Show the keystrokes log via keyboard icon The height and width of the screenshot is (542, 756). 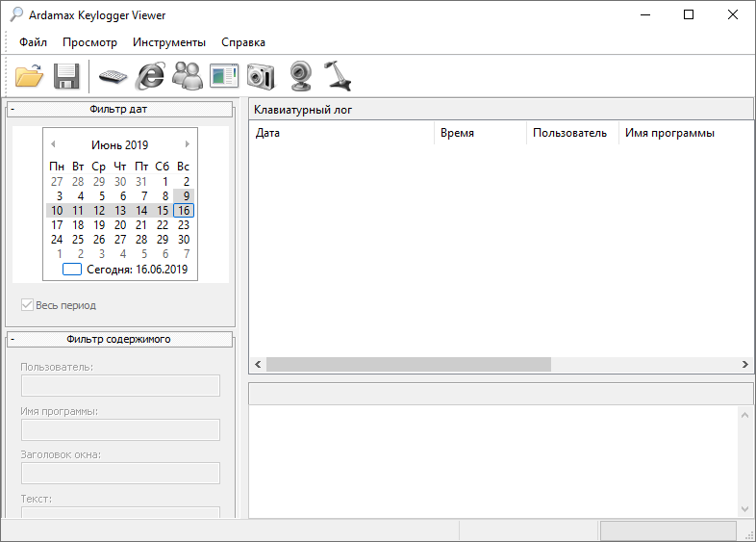tap(113, 76)
